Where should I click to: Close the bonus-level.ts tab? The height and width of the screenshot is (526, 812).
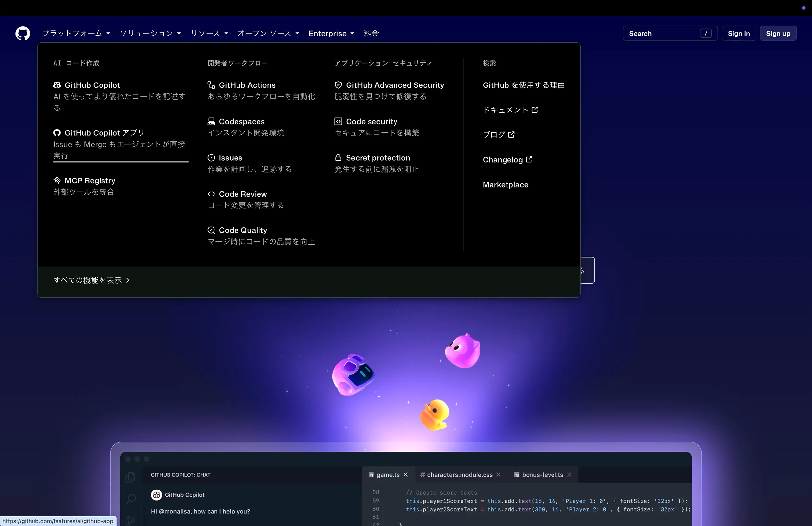pos(569,475)
